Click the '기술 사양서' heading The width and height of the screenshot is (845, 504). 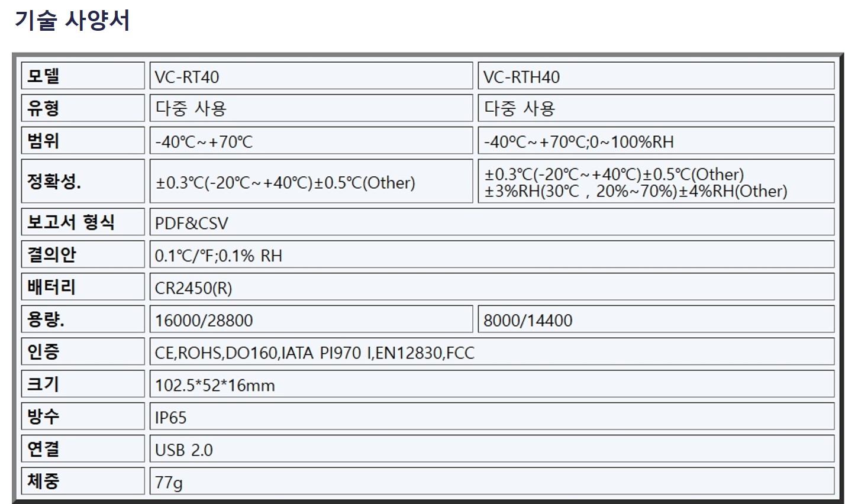point(72,21)
